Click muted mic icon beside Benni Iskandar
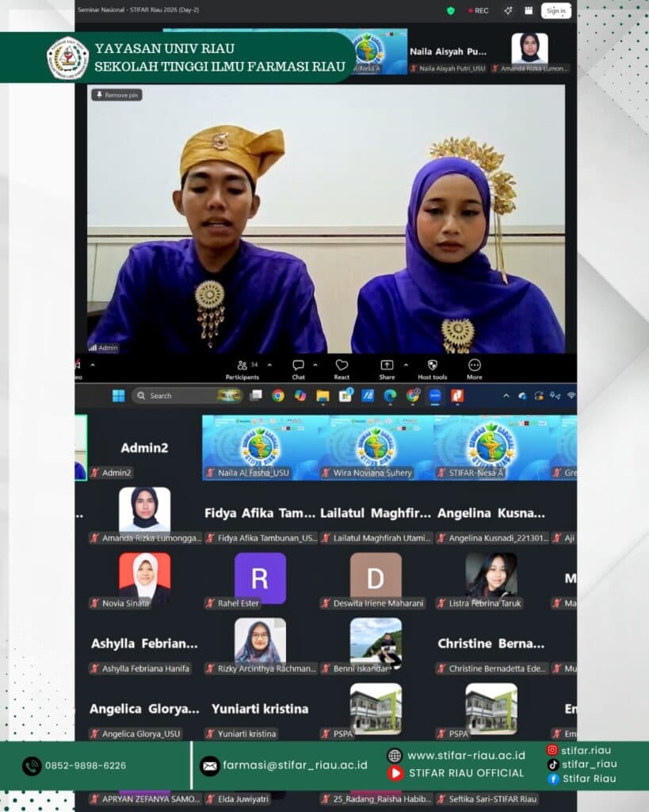The height and width of the screenshot is (812, 649). 326,668
